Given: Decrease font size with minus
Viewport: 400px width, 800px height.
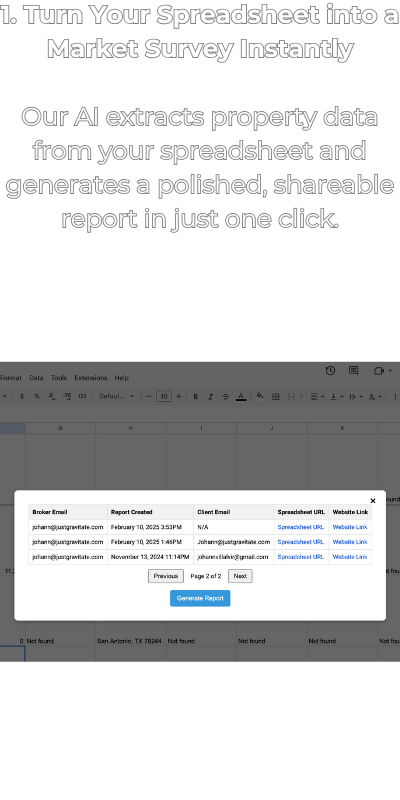Looking at the screenshot, I should tap(148, 396).
